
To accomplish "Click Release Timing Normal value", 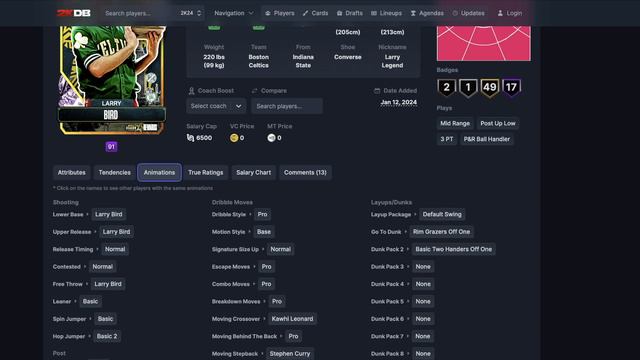I will click(x=115, y=249).
